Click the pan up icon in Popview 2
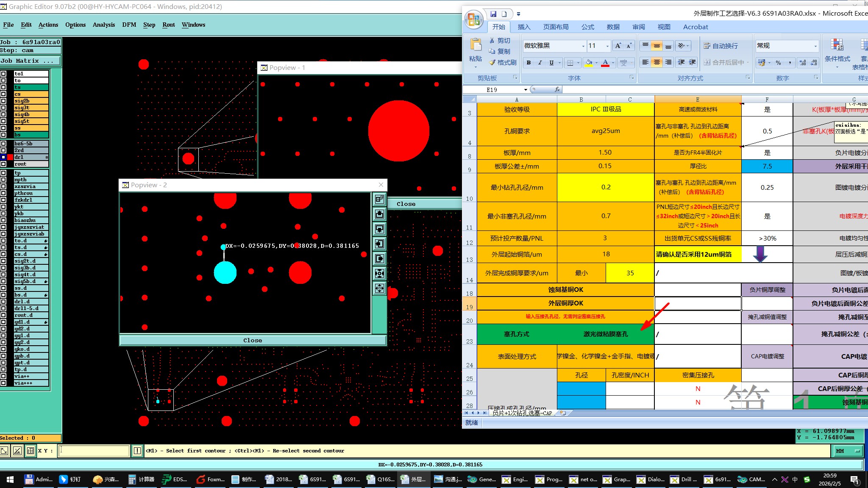 pyautogui.click(x=379, y=214)
